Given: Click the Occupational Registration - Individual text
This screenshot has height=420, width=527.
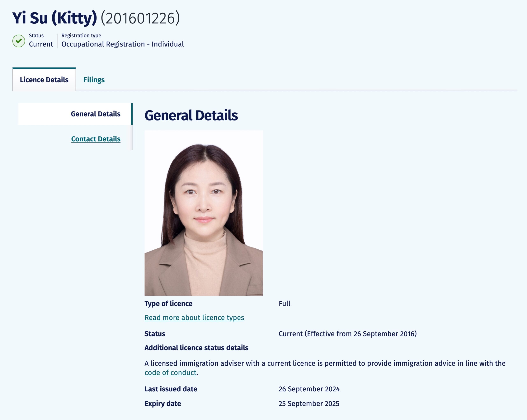Looking at the screenshot, I should [x=122, y=44].
